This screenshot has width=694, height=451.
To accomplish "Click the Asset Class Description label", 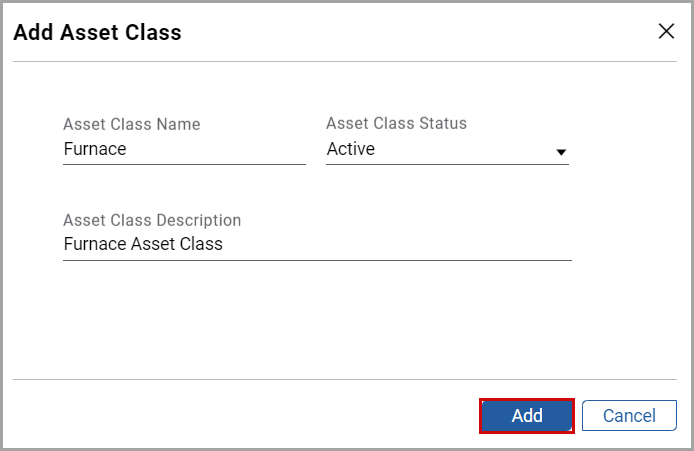I will 152,220.
